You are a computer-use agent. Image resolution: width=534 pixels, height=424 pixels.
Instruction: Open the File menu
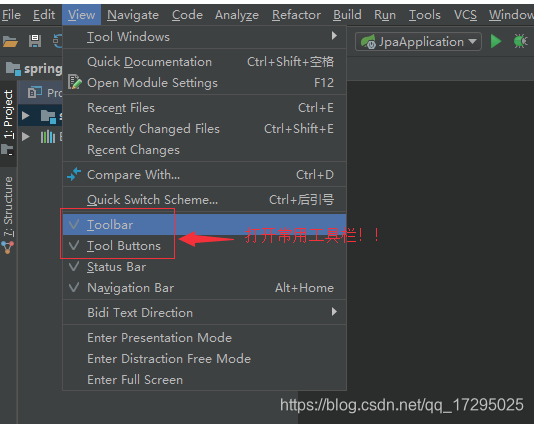point(11,15)
